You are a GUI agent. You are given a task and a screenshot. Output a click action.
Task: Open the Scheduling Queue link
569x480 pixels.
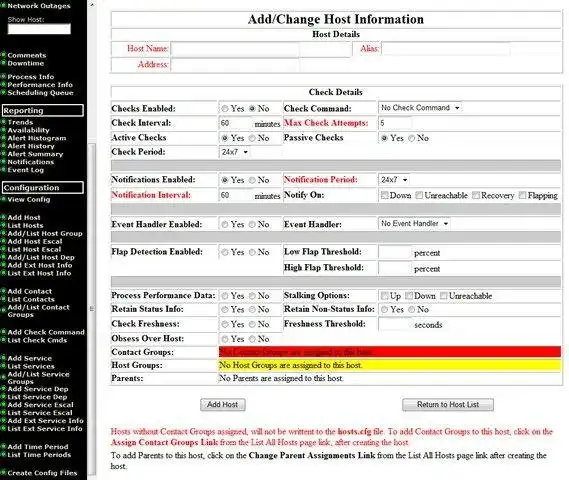click(x=40, y=93)
